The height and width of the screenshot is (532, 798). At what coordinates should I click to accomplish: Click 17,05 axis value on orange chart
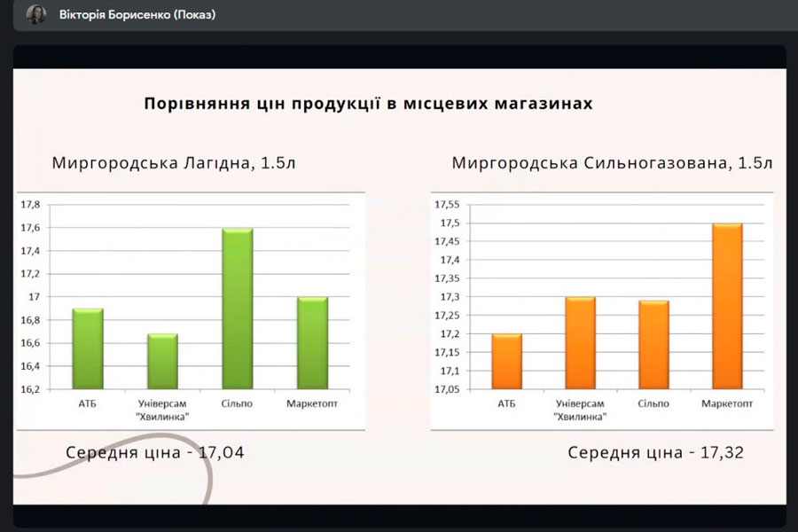click(447, 389)
